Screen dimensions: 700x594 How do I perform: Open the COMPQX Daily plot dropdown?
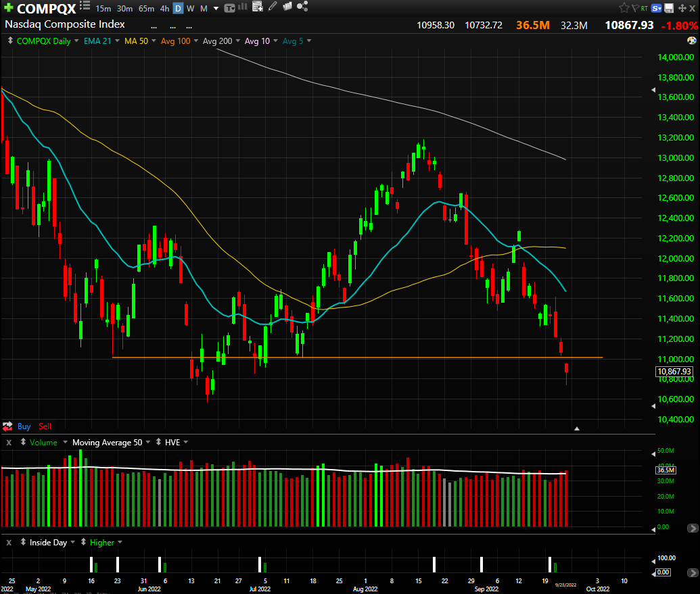click(x=76, y=41)
